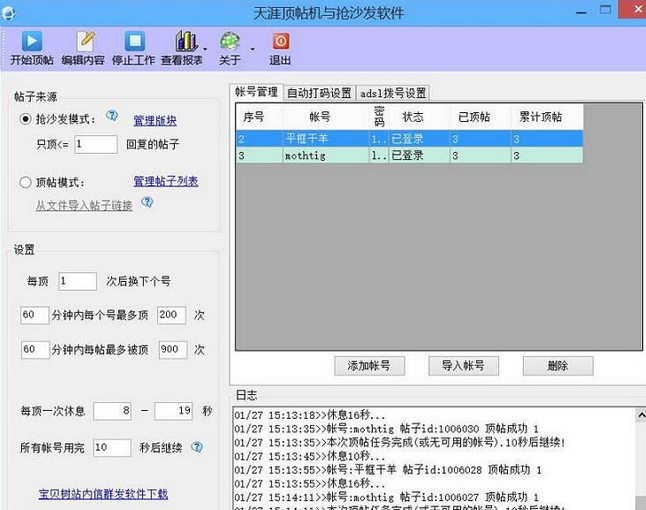Select the 顶帖模式 radio button
Viewport: 646px width, 510px height.
(x=26, y=182)
